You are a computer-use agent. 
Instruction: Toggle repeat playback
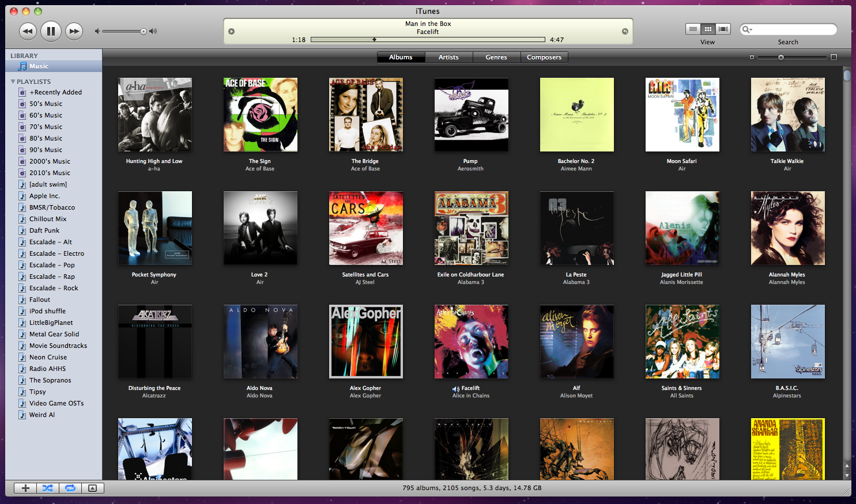70,488
